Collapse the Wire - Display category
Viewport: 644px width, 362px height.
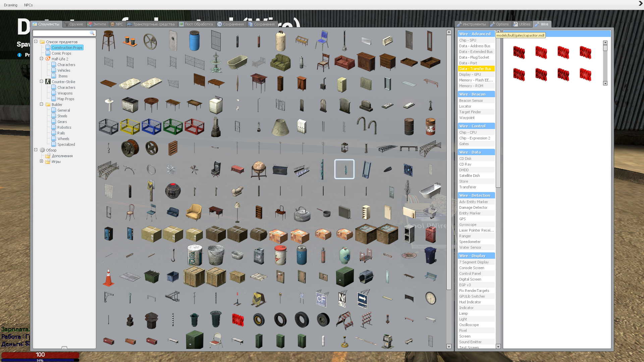(x=476, y=256)
